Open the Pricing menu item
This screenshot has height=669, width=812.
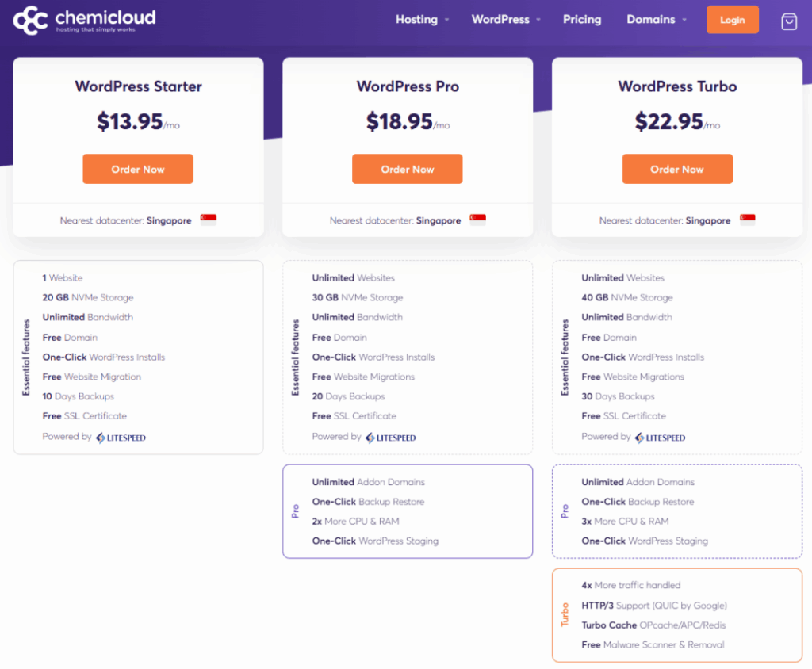point(582,20)
